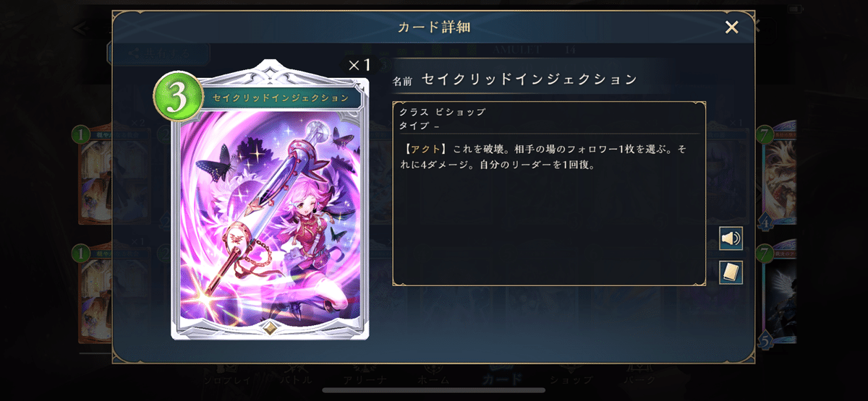This screenshot has width=868, height=401.
Task: Click the dimmed 共有する share button
Action: pyautogui.click(x=159, y=53)
